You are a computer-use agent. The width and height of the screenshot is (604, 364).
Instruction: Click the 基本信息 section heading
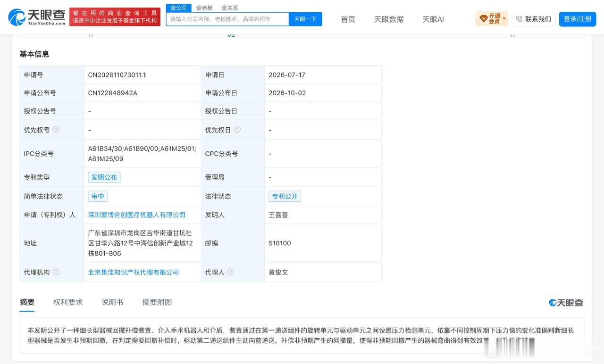pyautogui.click(x=34, y=54)
